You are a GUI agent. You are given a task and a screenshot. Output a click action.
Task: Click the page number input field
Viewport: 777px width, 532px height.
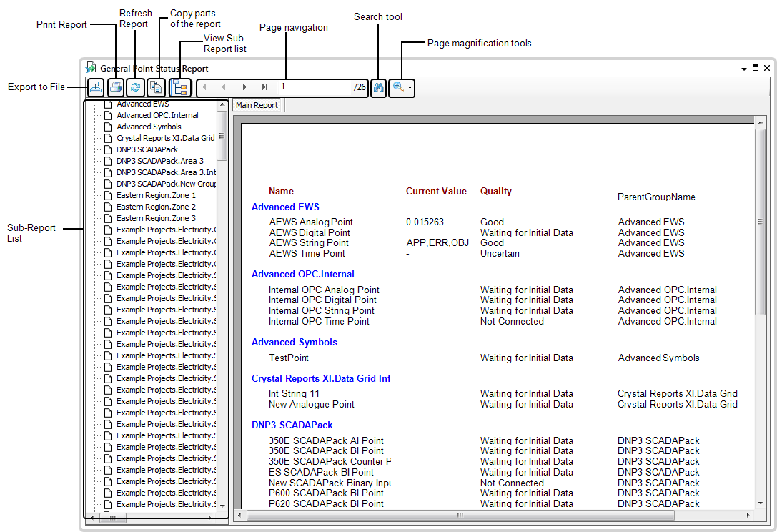pyautogui.click(x=315, y=87)
